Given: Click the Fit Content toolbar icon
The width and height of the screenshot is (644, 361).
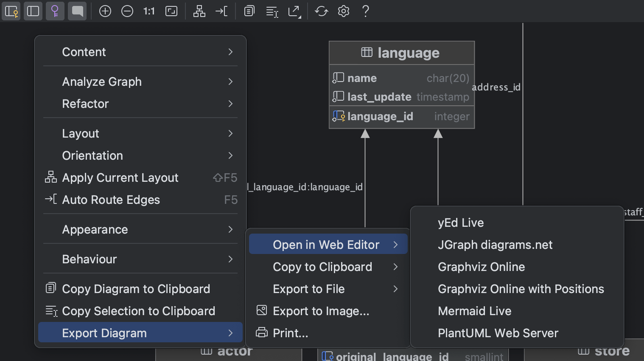Looking at the screenshot, I should coord(171,11).
